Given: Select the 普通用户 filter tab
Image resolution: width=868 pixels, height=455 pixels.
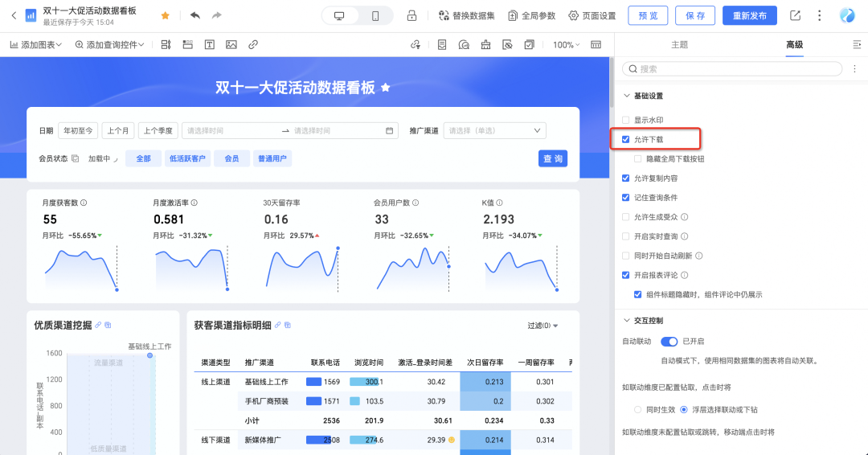Looking at the screenshot, I should [x=272, y=158].
